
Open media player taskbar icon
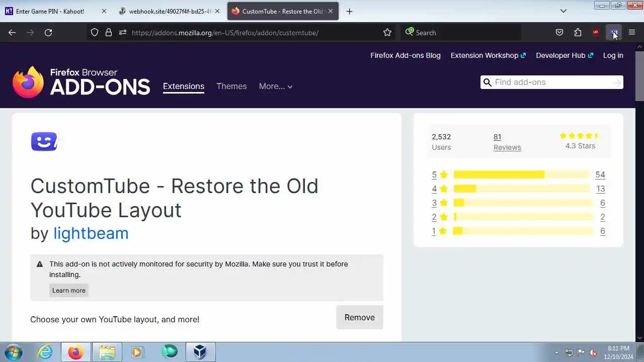(137, 352)
